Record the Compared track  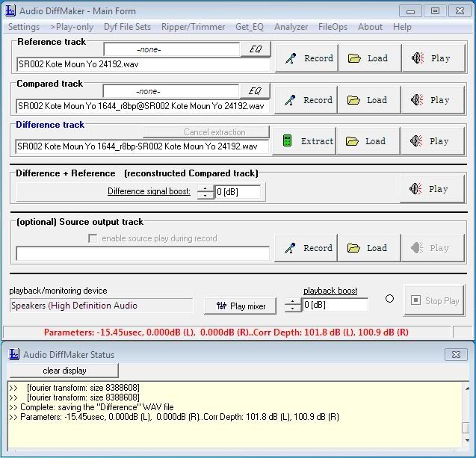pos(306,100)
